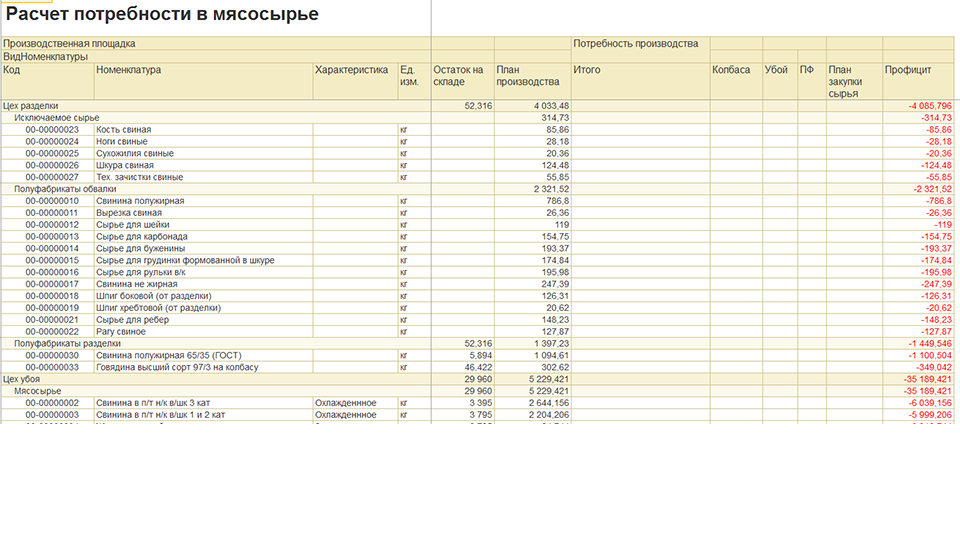960x560 pixels.
Task: Click the 'Рагу свиное' cell
Action: click(203, 331)
